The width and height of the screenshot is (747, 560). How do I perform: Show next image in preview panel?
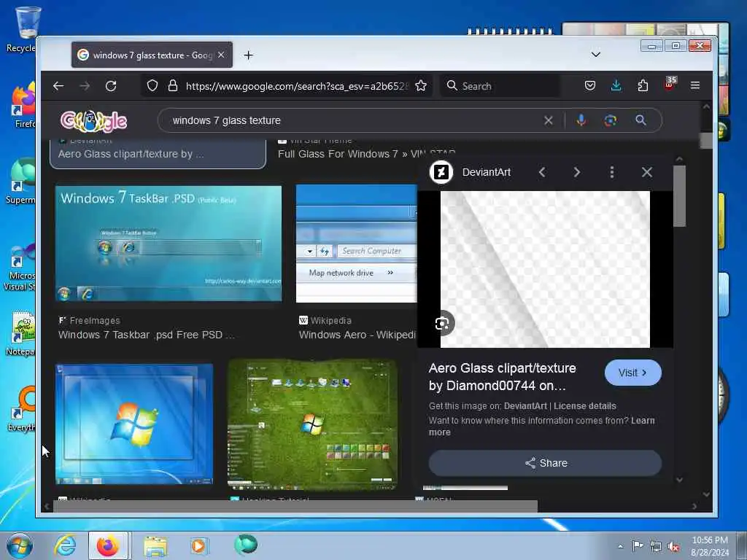pyautogui.click(x=577, y=172)
